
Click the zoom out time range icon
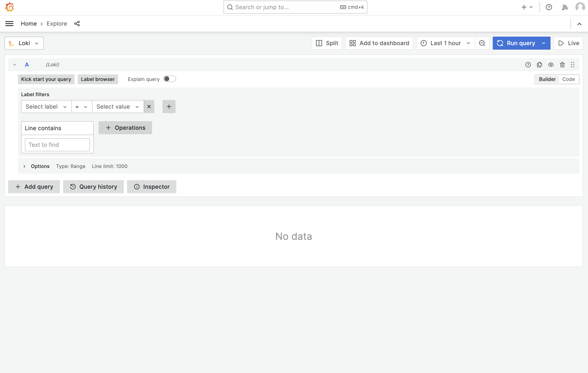click(x=482, y=43)
